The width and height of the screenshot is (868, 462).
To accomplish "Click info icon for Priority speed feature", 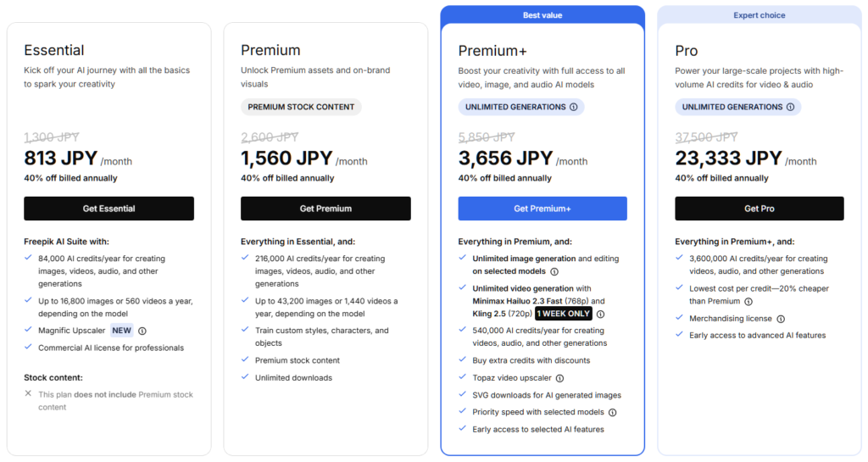I will (612, 412).
